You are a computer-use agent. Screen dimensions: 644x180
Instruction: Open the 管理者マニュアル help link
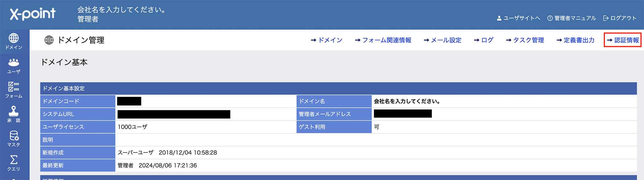pos(572,18)
